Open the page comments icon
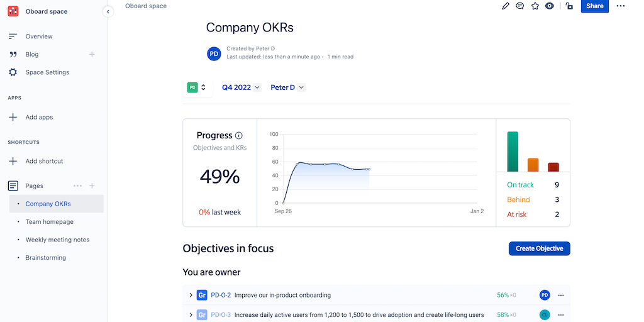644x322 pixels. point(520,6)
